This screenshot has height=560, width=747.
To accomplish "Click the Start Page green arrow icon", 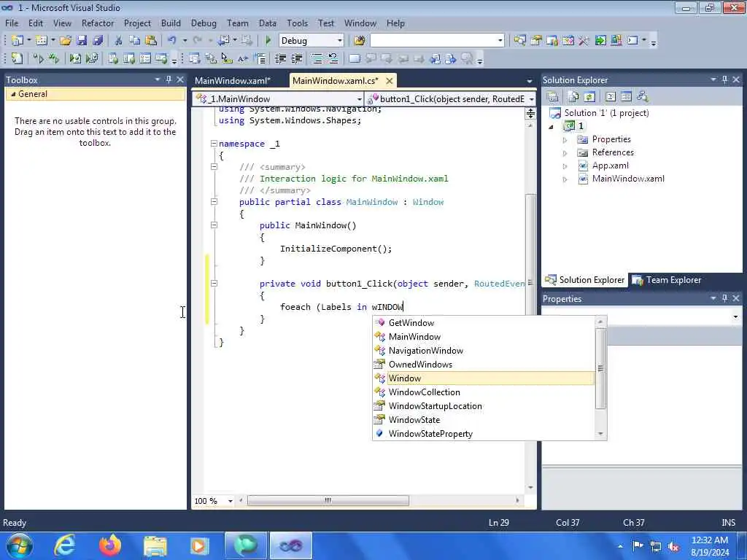I will 600,41.
